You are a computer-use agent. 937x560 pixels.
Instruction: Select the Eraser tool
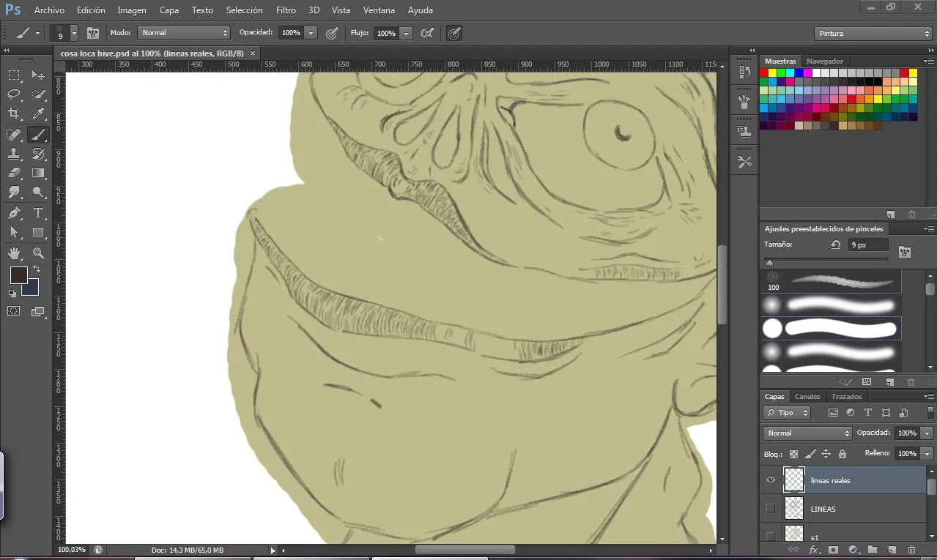tap(14, 173)
